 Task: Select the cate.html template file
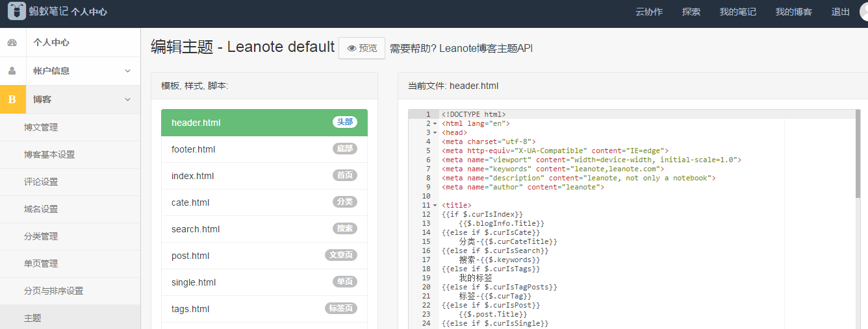point(264,202)
